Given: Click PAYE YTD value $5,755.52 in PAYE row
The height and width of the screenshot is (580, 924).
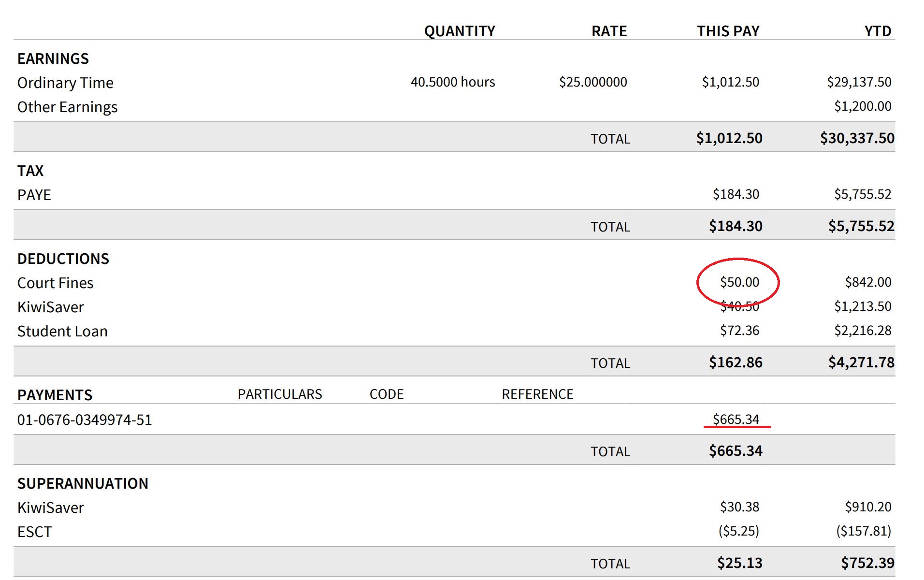Looking at the screenshot, I should [x=863, y=194].
